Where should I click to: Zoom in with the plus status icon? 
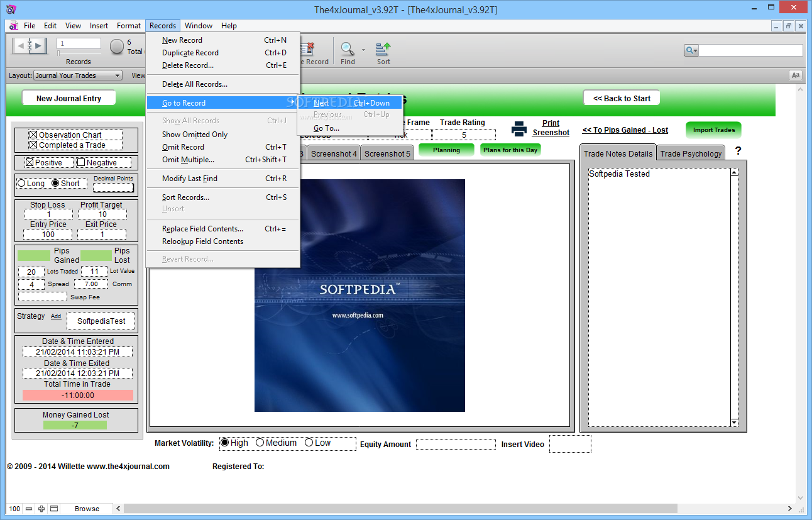pyautogui.click(x=41, y=509)
